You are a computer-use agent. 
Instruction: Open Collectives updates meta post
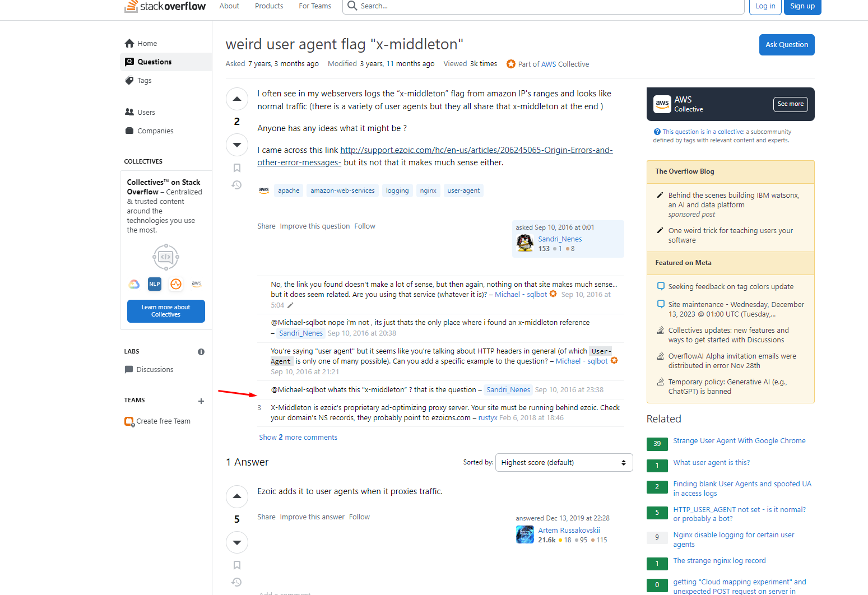[x=728, y=335]
